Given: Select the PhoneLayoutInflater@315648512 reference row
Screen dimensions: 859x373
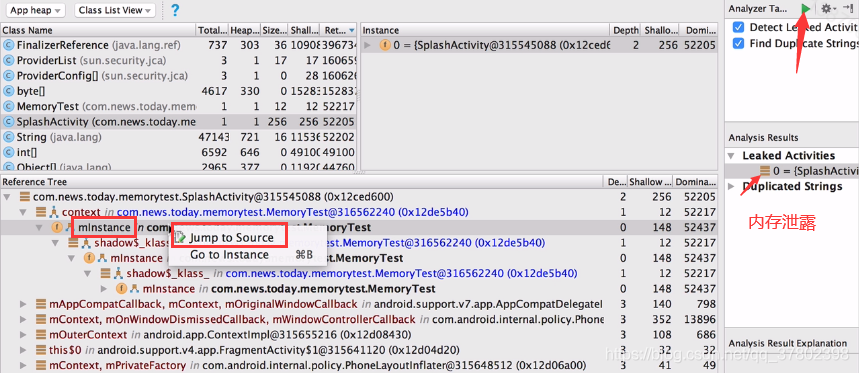Looking at the screenshot, I should (359, 365).
